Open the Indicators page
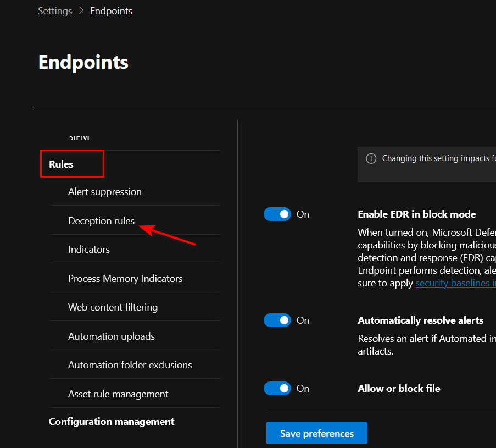The width and height of the screenshot is (496, 448). pos(89,250)
